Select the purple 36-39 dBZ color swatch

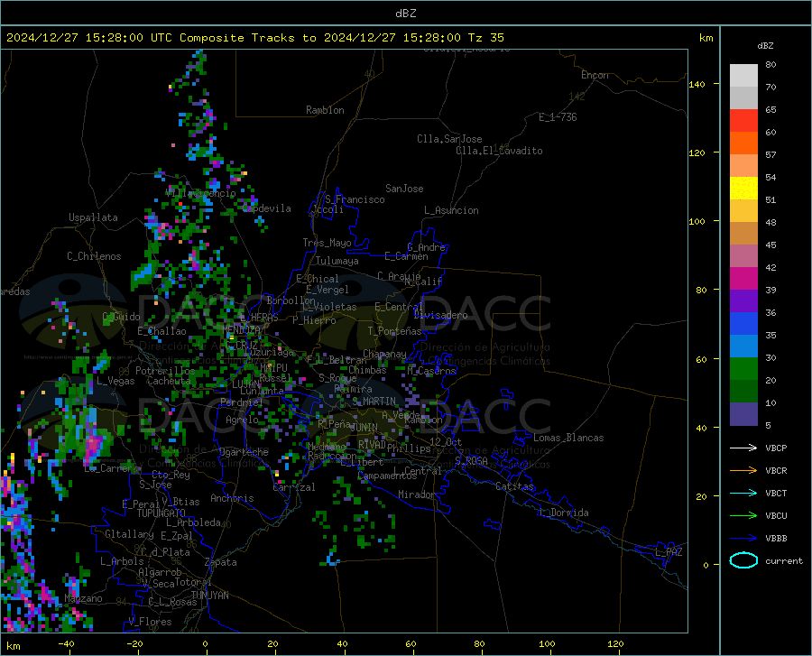[743, 301]
